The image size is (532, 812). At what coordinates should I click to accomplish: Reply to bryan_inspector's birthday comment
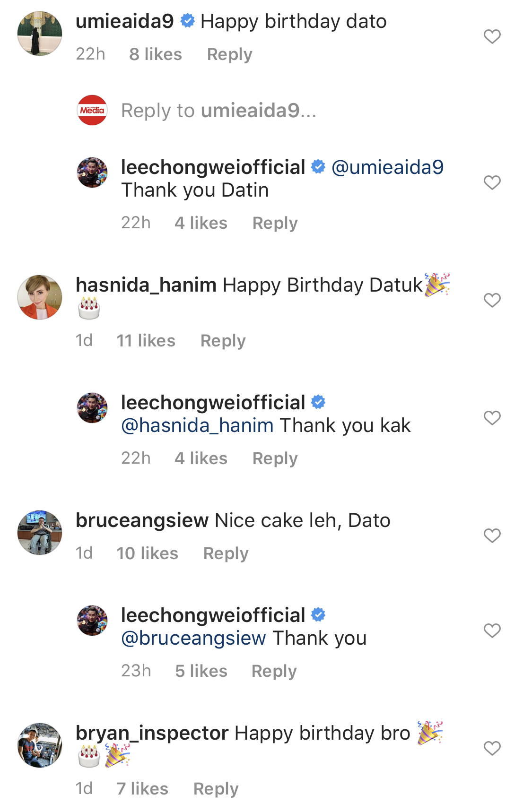[x=216, y=789]
